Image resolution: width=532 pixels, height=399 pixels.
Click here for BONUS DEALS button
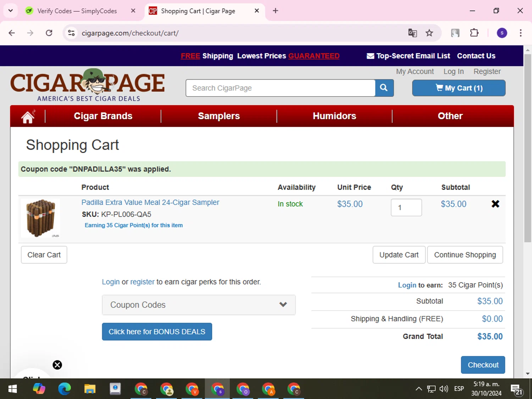[157, 332]
